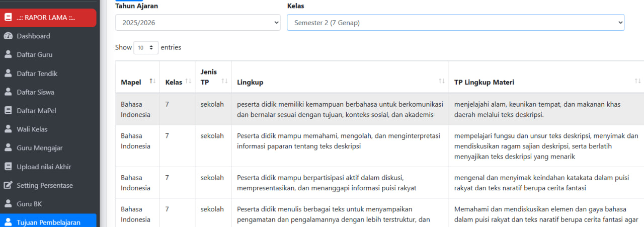The image size is (644, 227).
Task: Click the Wali Kelas person icon
Action: click(x=8, y=129)
